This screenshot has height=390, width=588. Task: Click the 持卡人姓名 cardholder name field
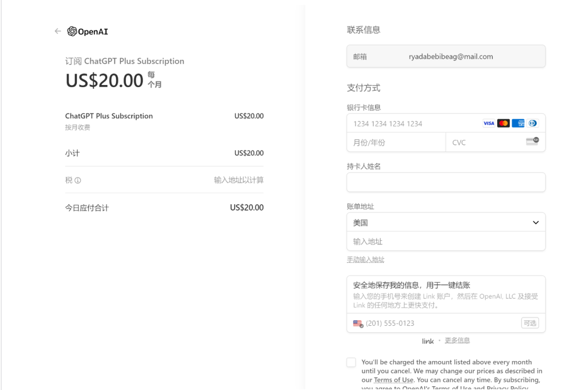pyautogui.click(x=446, y=182)
